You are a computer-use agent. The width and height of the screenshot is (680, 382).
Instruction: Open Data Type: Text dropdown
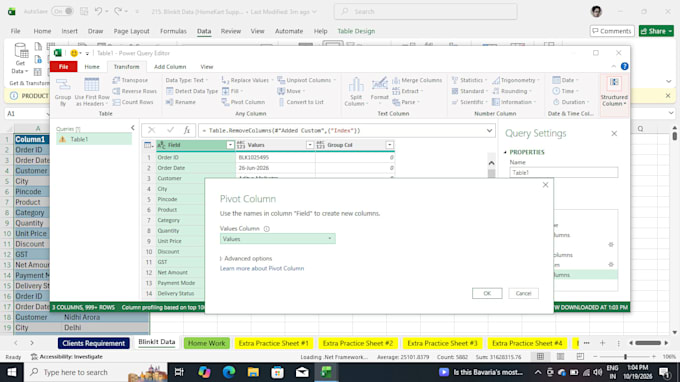[186, 80]
